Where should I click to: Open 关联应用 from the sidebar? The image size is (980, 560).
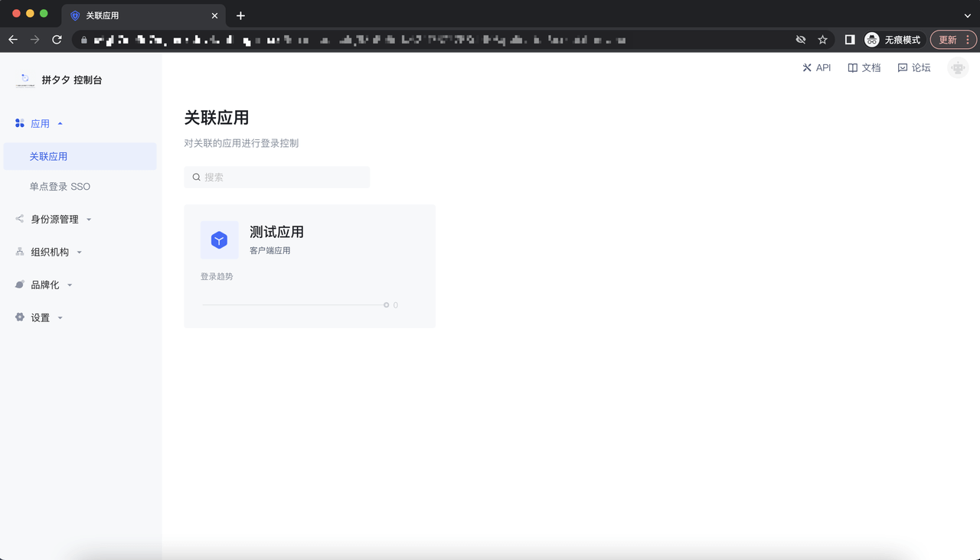click(x=50, y=155)
